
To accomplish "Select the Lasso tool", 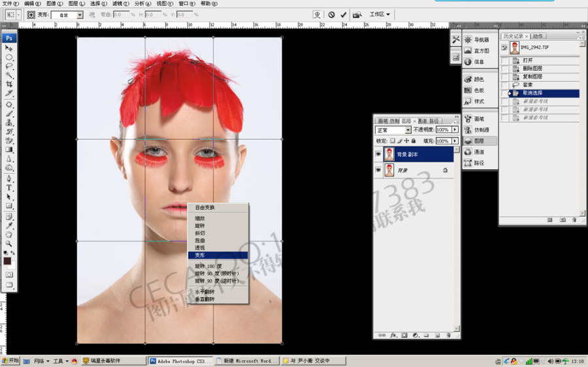I will click(x=9, y=67).
